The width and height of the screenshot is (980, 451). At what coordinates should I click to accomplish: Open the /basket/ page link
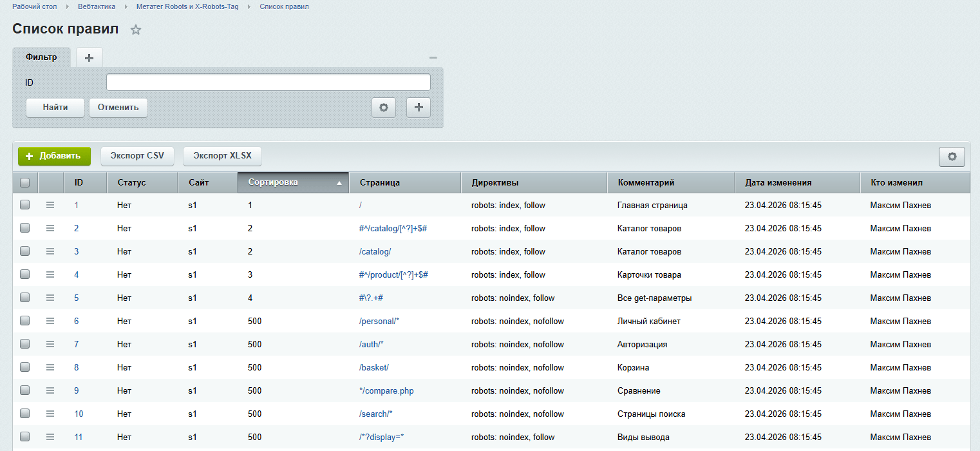pyautogui.click(x=374, y=367)
